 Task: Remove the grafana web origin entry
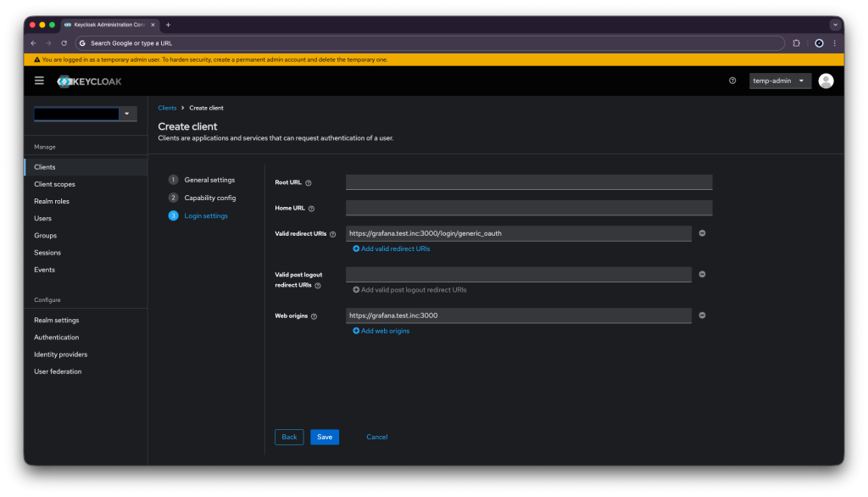click(702, 316)
